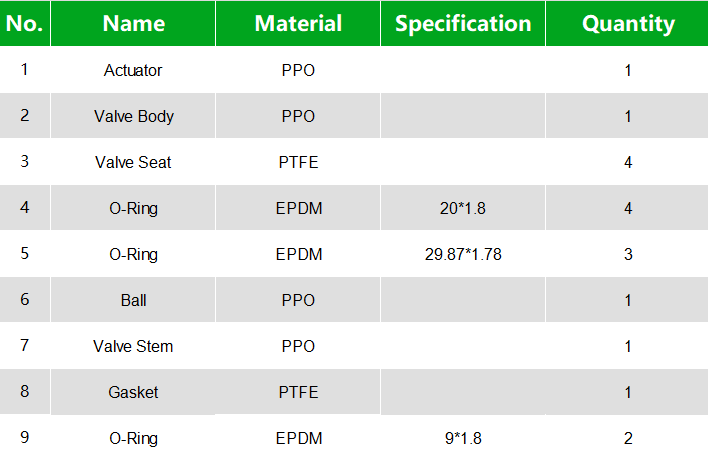Click the "Ball" name cell

pyautogui.click(x=133, y=300)
